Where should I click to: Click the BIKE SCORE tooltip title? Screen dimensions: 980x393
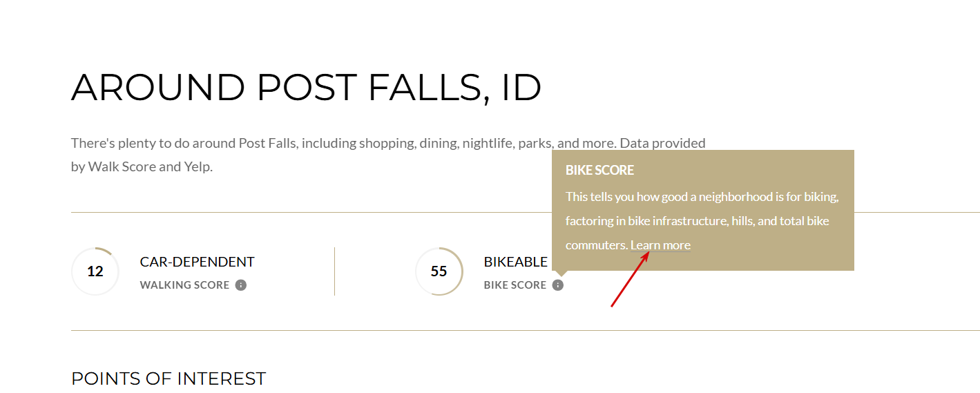click(599, 170)
